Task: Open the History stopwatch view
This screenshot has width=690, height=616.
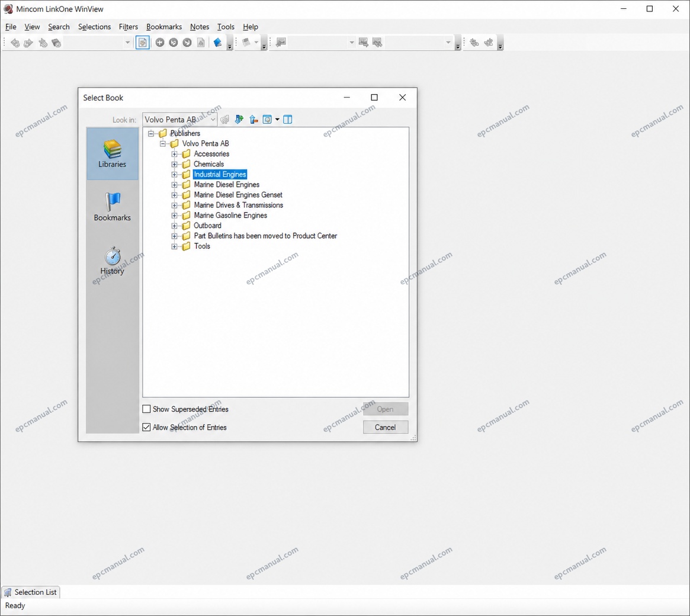Action: pyautogui.click(x=112, y=261)
